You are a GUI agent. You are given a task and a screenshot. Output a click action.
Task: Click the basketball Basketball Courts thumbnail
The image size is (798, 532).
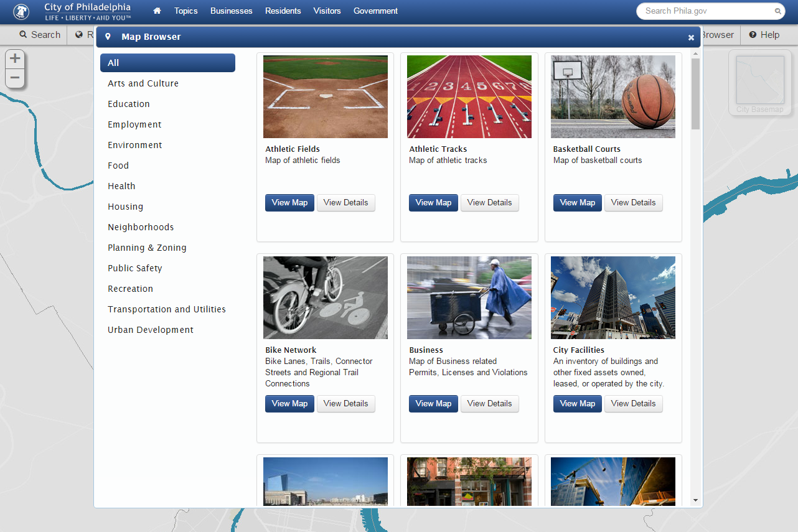(x=613, y=96)
